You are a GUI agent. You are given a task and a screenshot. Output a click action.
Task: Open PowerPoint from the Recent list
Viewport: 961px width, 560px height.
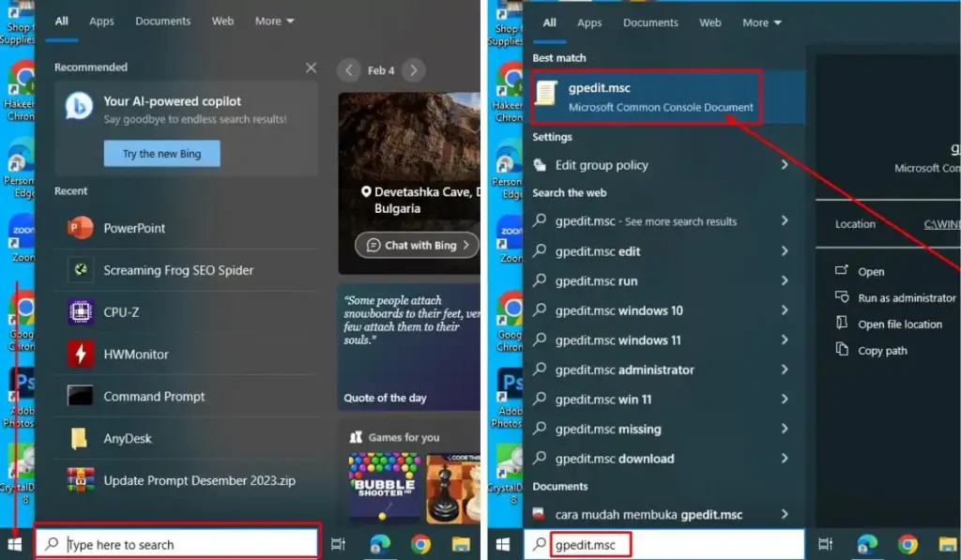tap(187, 228)
